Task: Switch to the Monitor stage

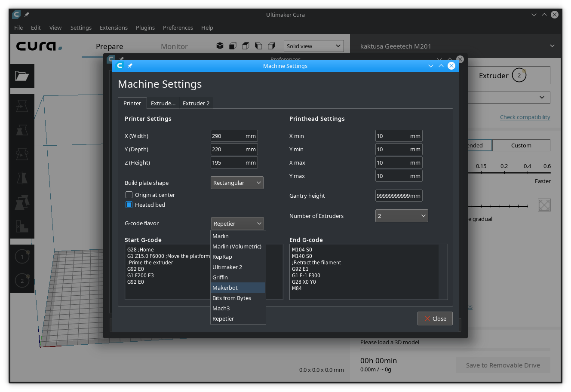Action: tap(174, 46)
